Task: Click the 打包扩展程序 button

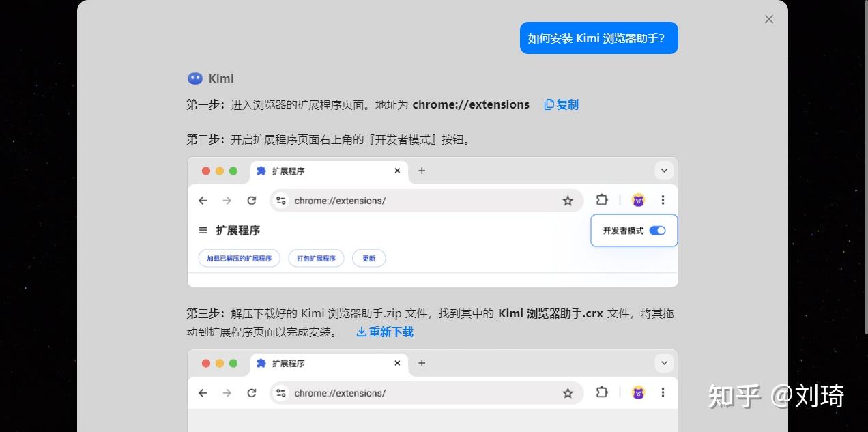Action: 317,259
